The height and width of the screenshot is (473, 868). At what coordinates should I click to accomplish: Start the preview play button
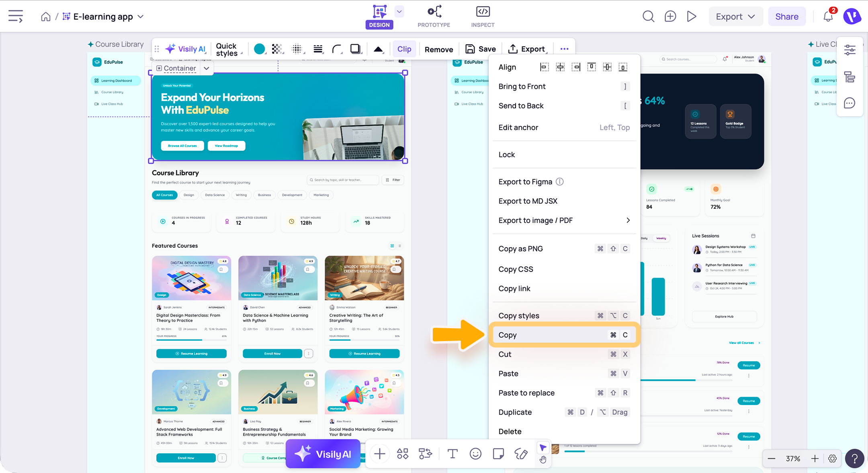pyautogui.click(x=692, y=16)
